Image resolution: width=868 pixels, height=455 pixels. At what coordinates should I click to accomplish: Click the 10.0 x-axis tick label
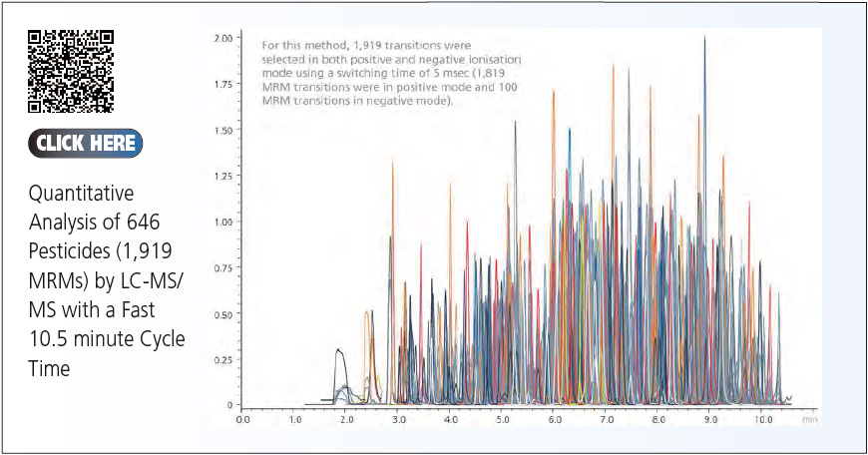pyautogui.click(x=763, y=419)
